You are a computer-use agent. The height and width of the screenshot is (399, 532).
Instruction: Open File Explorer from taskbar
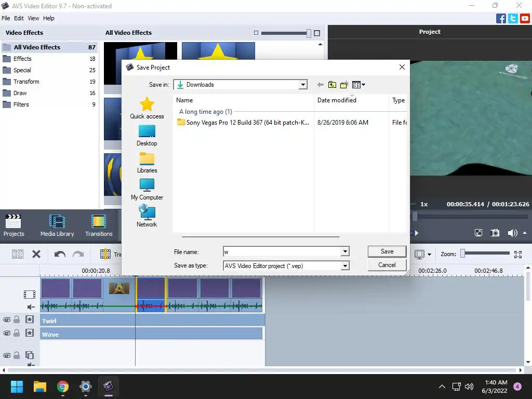point(39,387)
